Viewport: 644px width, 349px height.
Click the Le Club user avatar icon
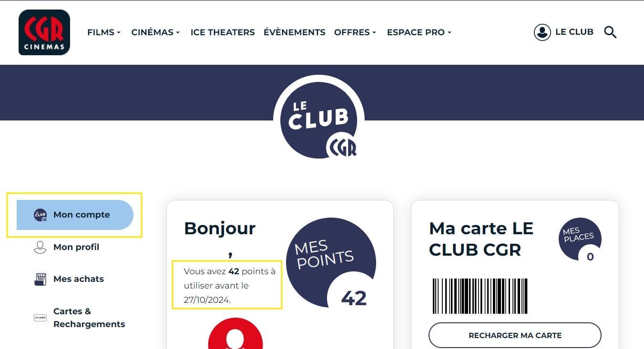[542, 32]
